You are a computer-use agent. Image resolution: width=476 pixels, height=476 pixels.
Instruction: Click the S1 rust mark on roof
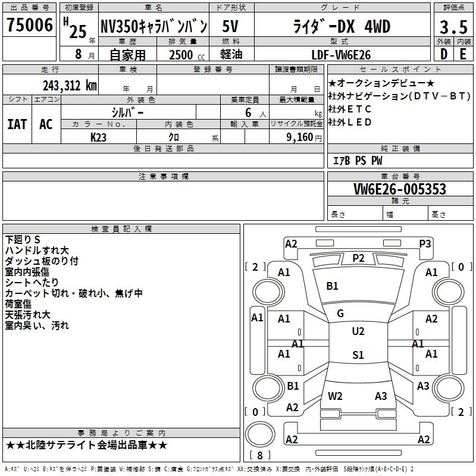358,355
